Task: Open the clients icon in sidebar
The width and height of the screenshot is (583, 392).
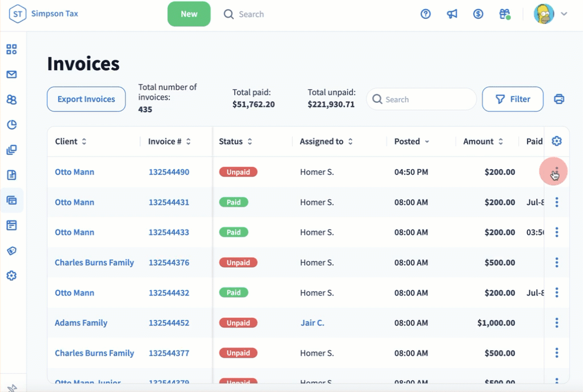Action: (11, 100)
